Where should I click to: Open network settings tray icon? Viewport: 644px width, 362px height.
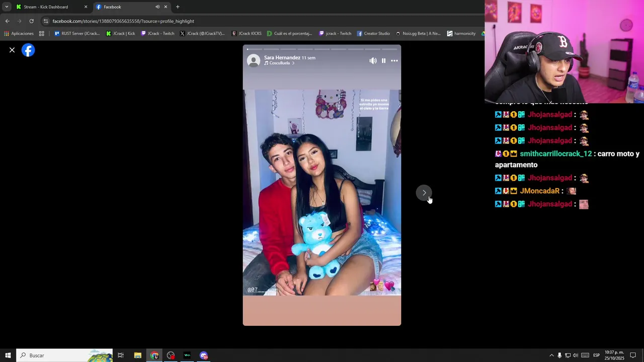(568, 355)
